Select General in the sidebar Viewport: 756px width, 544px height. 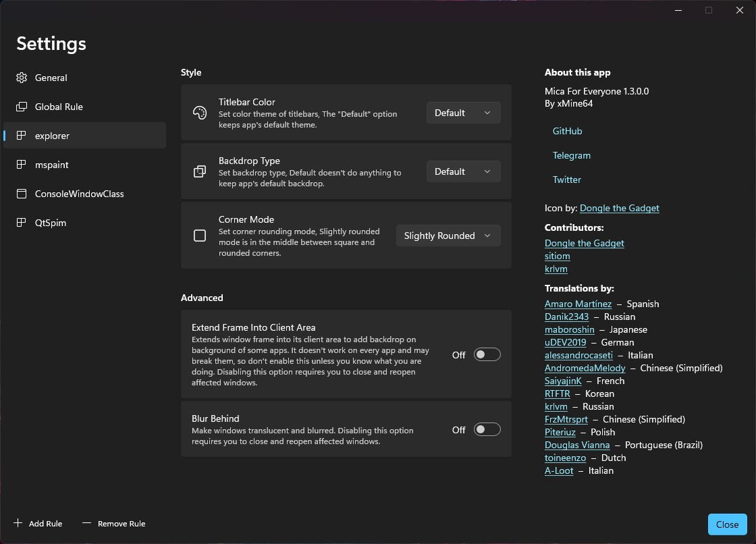click(x=51, y=78)
